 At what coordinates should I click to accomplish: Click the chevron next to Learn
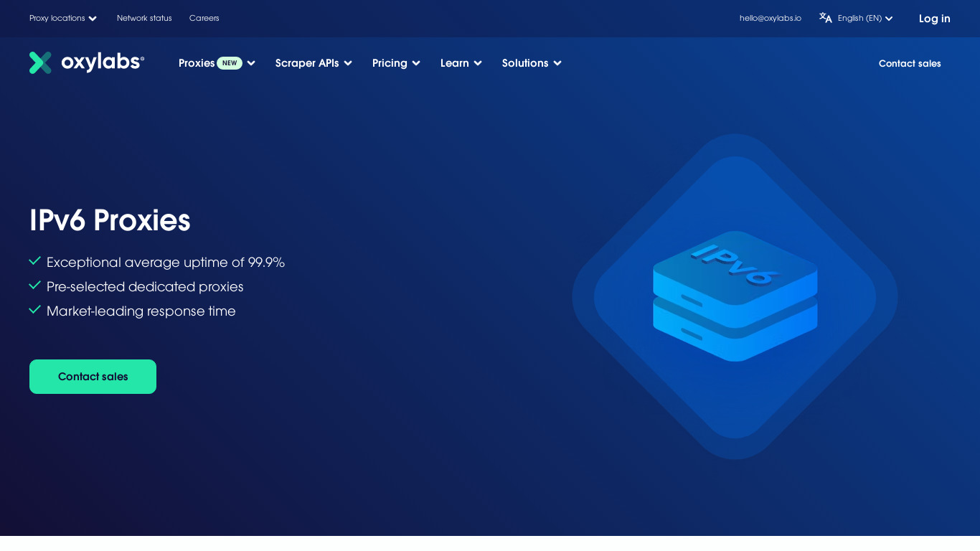click(478, 63)
